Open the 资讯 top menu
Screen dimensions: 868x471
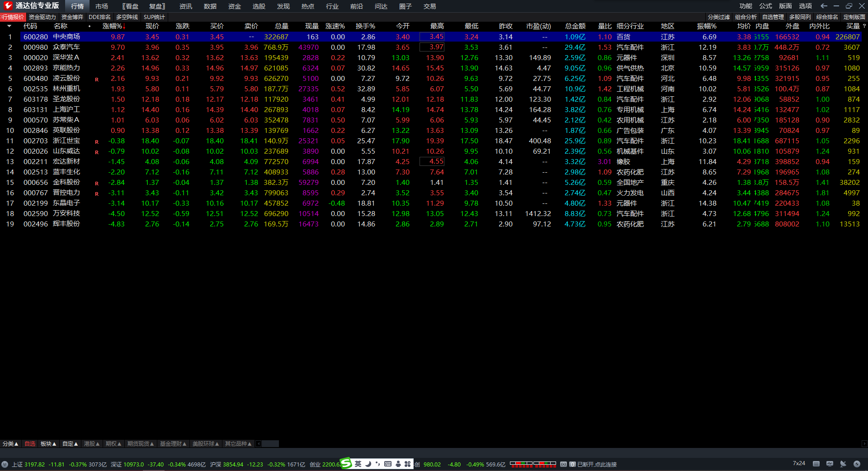pyautogui.click(x=186, y=6)
